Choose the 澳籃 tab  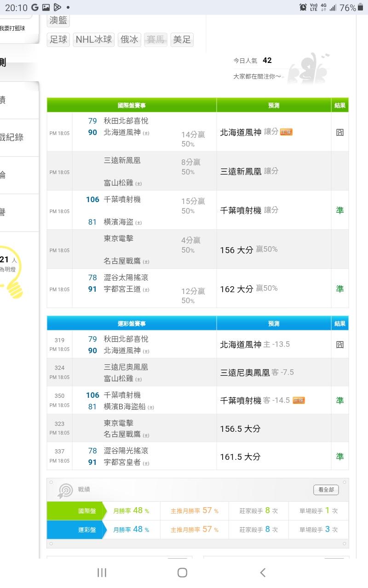[x=58, y=20]
